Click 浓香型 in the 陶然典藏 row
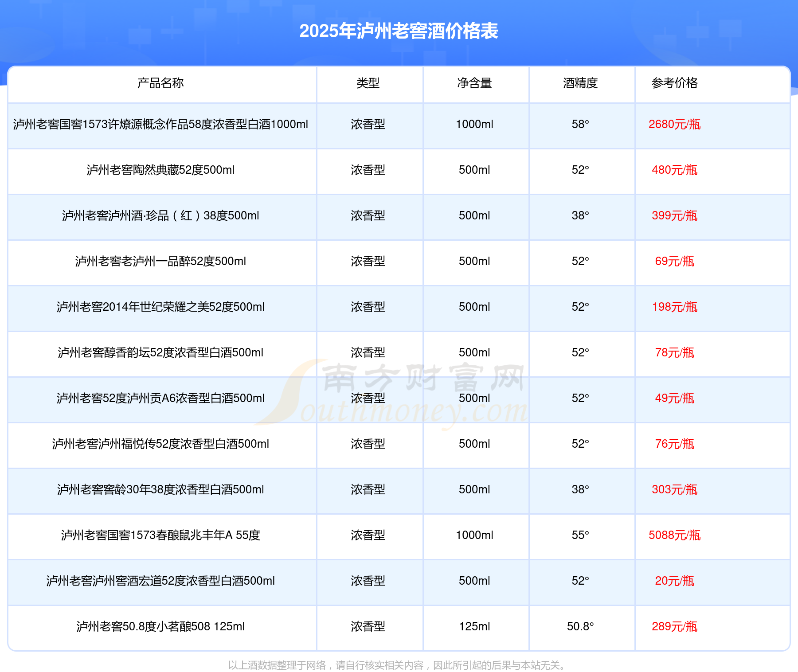798x672 pixels. [368, 170]
